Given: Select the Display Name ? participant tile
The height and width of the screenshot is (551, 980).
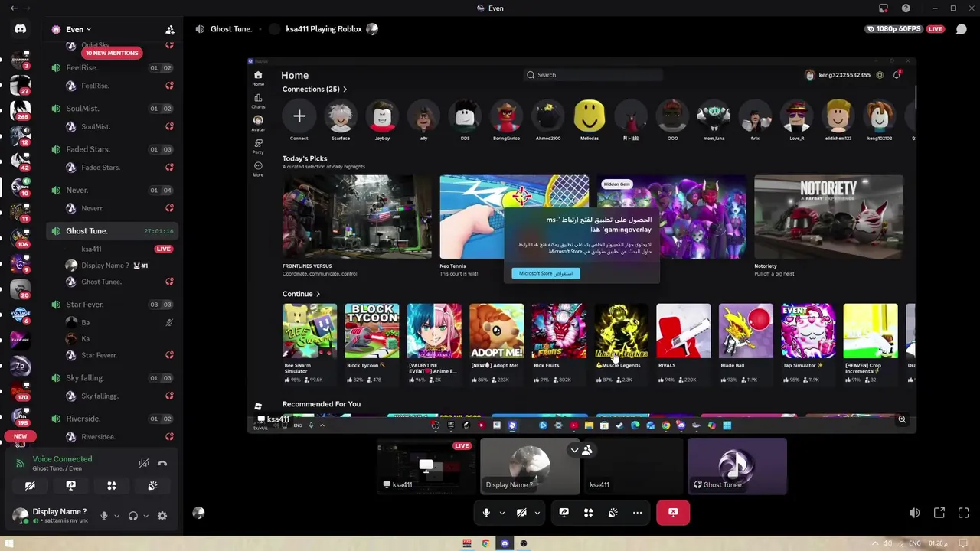Looking at the screenshot, I should point(529,465).
